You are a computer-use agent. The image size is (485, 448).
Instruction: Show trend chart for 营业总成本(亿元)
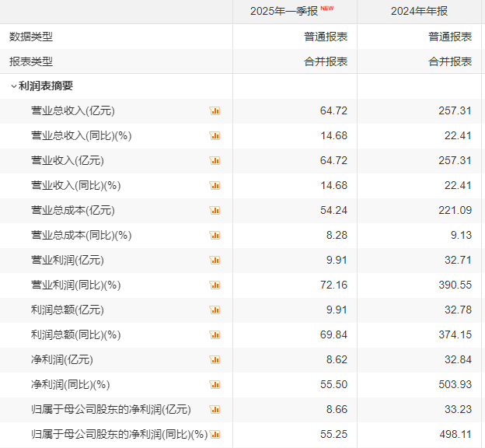(215, 211)
